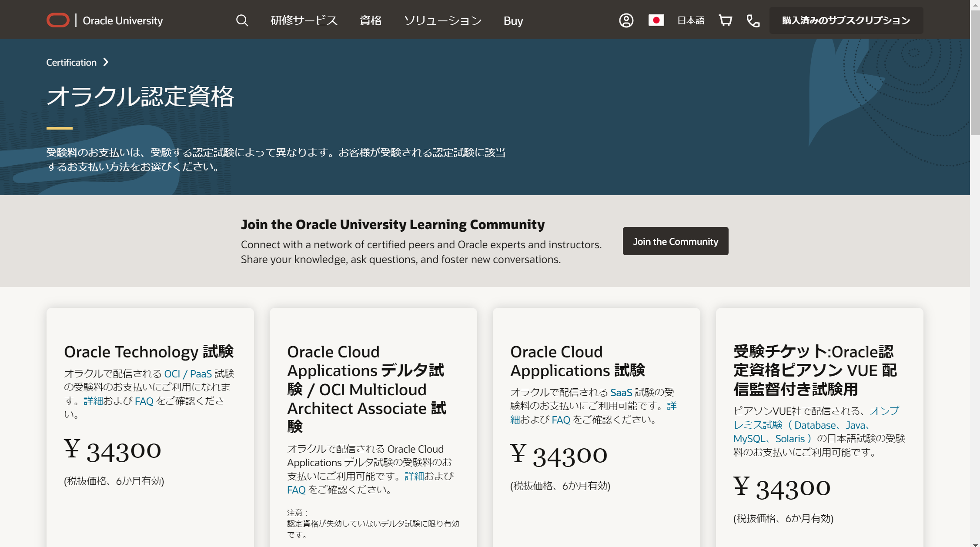This screenshot has width=980, height=547.
Task: Click Join the Oracle University Learning Community heading
Action: [x=393, y=224]
